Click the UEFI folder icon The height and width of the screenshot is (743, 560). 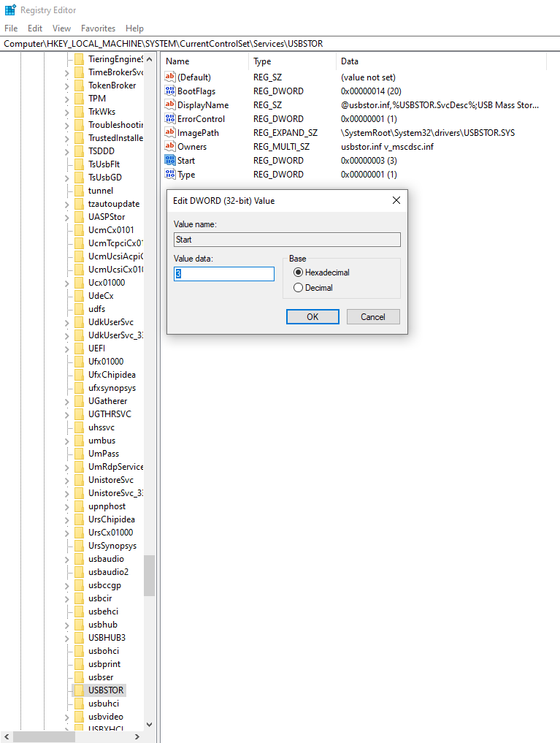79,348
